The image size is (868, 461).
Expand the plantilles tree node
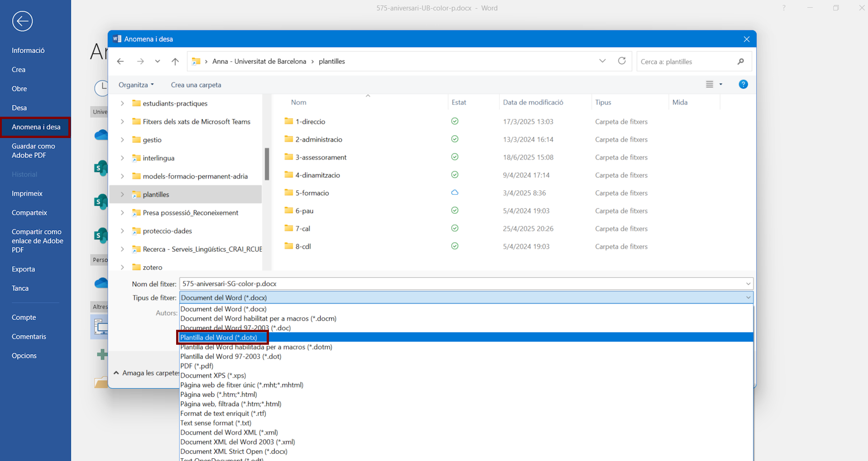coord(122,195)
